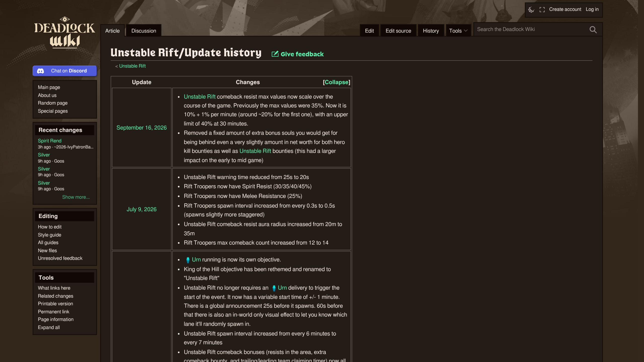
Task: Open How to edit guide
Action: [50, 227]
